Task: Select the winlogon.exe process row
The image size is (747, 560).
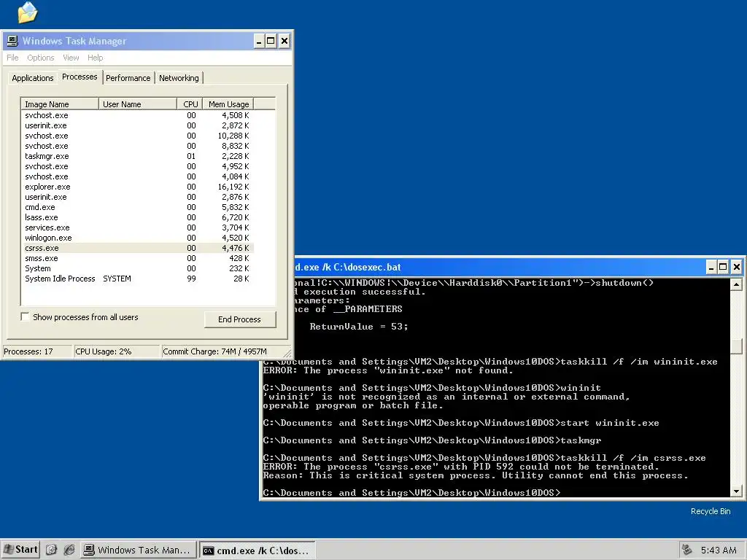Action: tap(138, 238)
